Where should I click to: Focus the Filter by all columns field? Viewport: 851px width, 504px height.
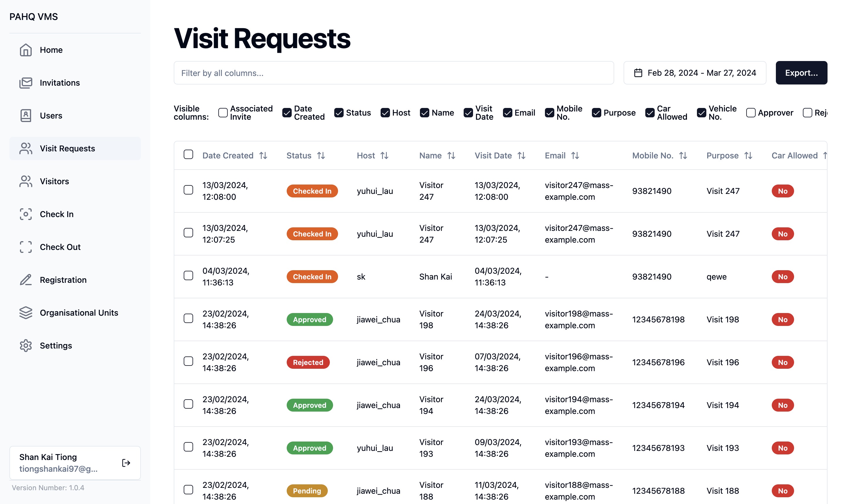(394, 73)
